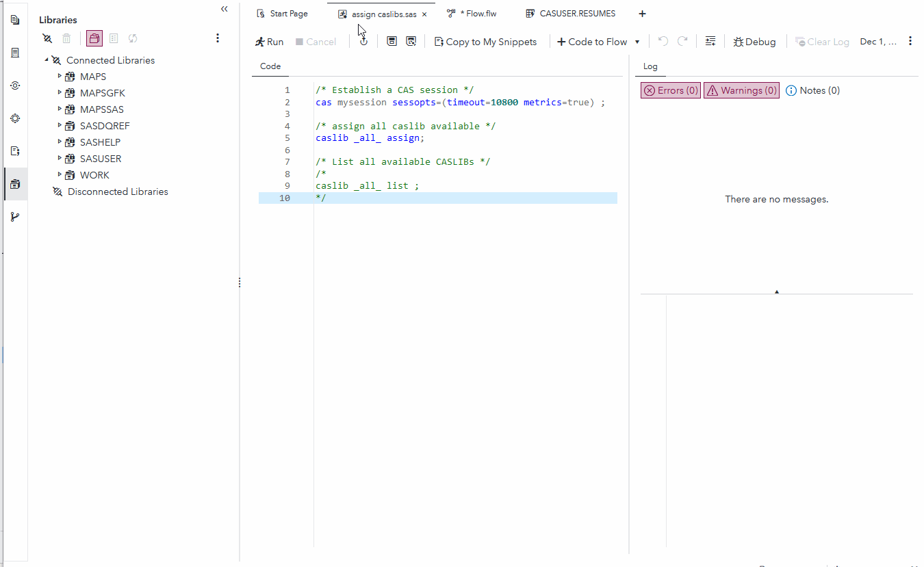Screen dimensions: 924x567
Task: Click the Code to Flow button
Action: 592,42
